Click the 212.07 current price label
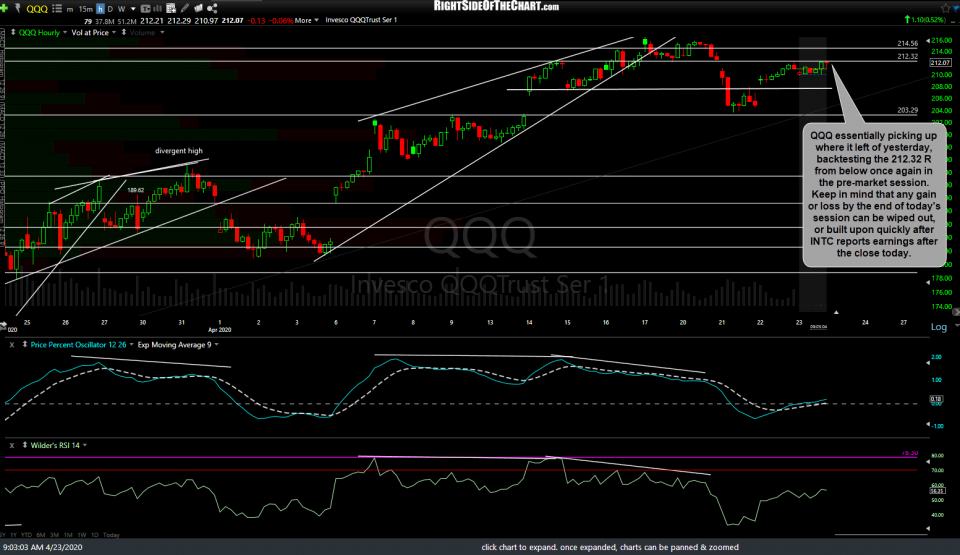The height and width of the screenshot is (555, 960). 940,62
